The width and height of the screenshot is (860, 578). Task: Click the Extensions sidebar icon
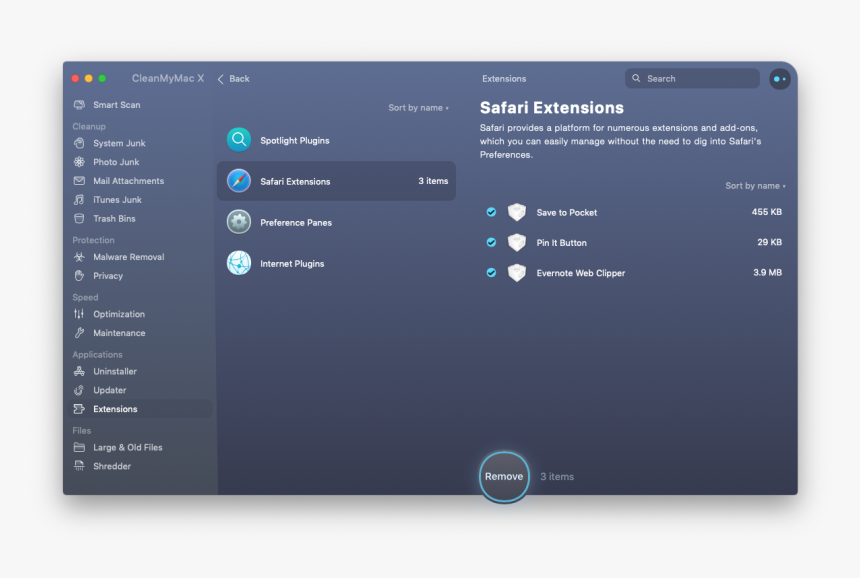point(80,409)
